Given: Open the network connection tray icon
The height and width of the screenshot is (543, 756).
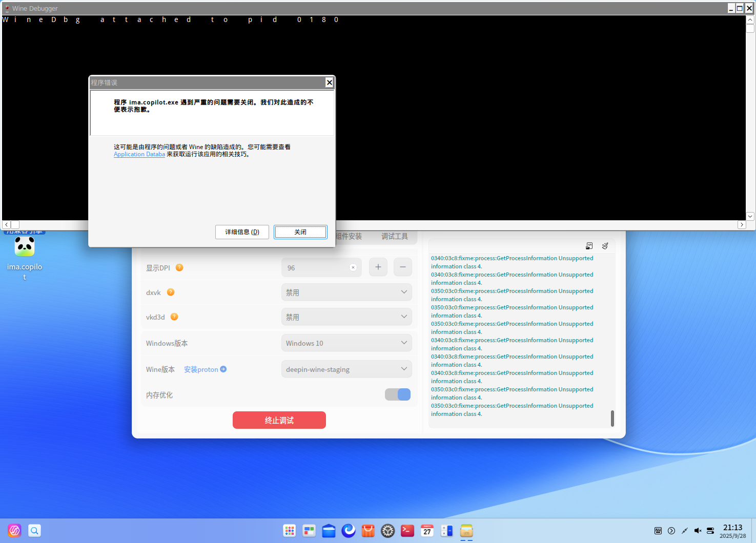Looking at the screenshot, I should click(x=685, y=531).
